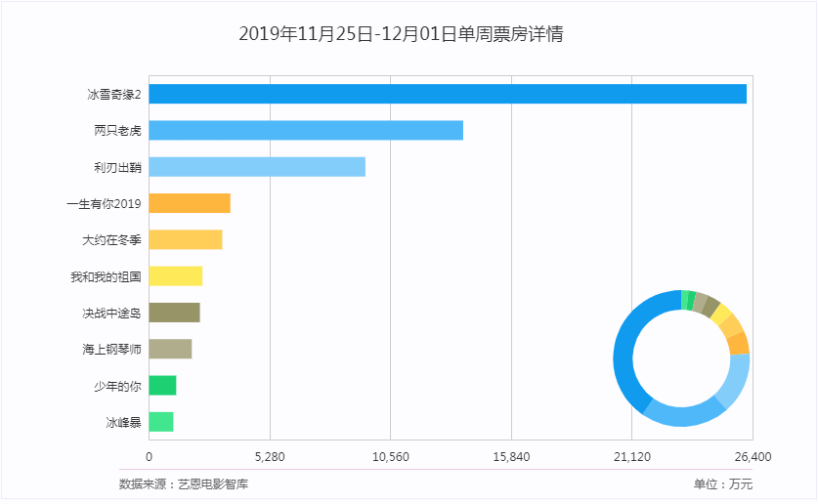Screen dimensions: 818x504
Task: Select the 两只老虎 bar in chart
Action: [306, 130]
